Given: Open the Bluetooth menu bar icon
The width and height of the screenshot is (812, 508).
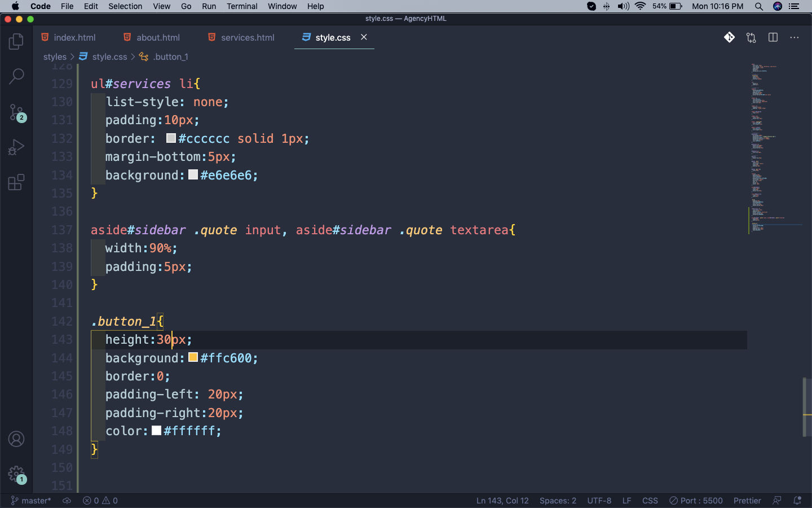Looking at the screenshot, I should pyautogui.click(x=606, y=6).
